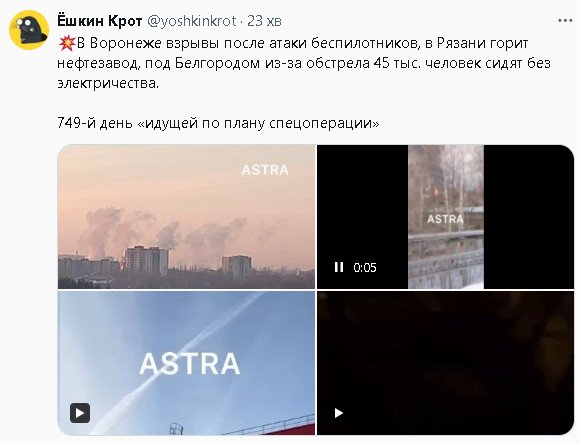Image resolution: width=580 pixels, height=443 pixels.
Task: Click ASTRA watermark on vertical fire video
Action: pyautogui.click(x=445, y=219)
